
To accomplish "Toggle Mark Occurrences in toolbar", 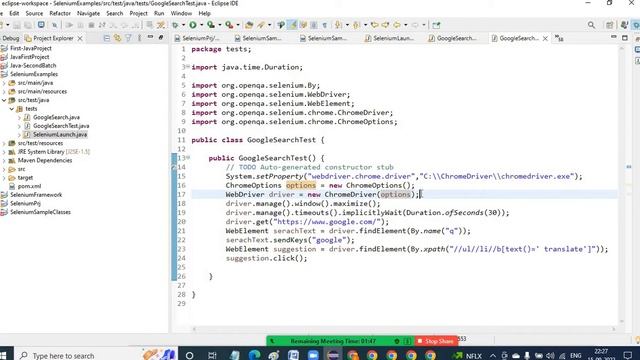I will coord(292,25).
